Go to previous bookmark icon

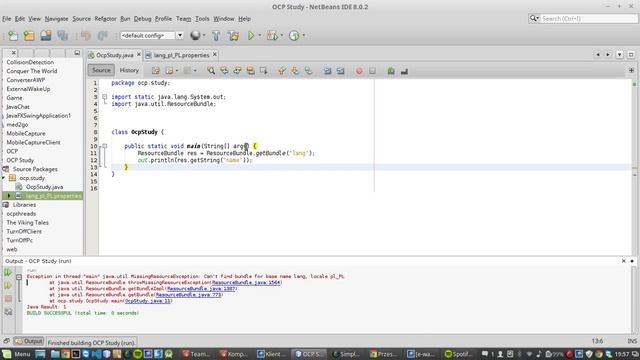282,71
